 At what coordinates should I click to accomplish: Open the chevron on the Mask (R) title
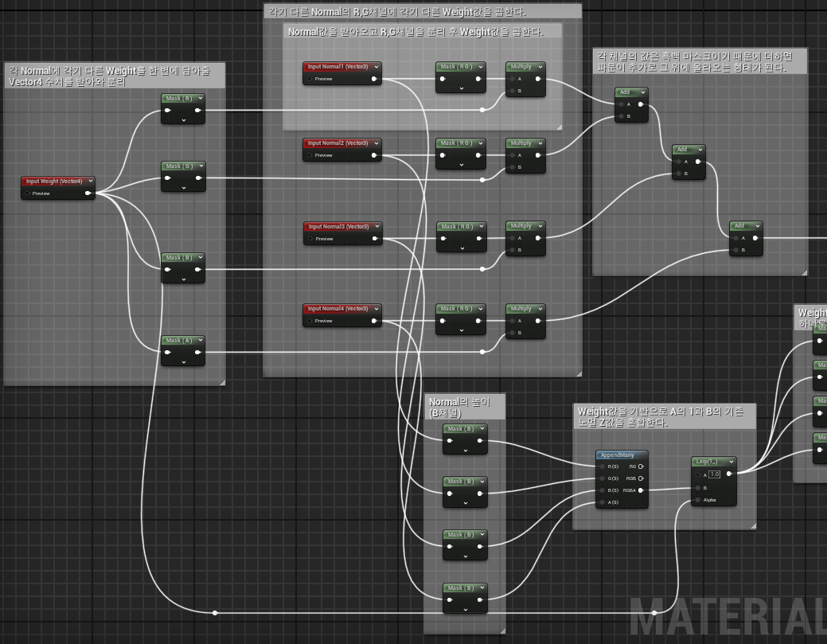pyautogui.click(x=201, y=98)
